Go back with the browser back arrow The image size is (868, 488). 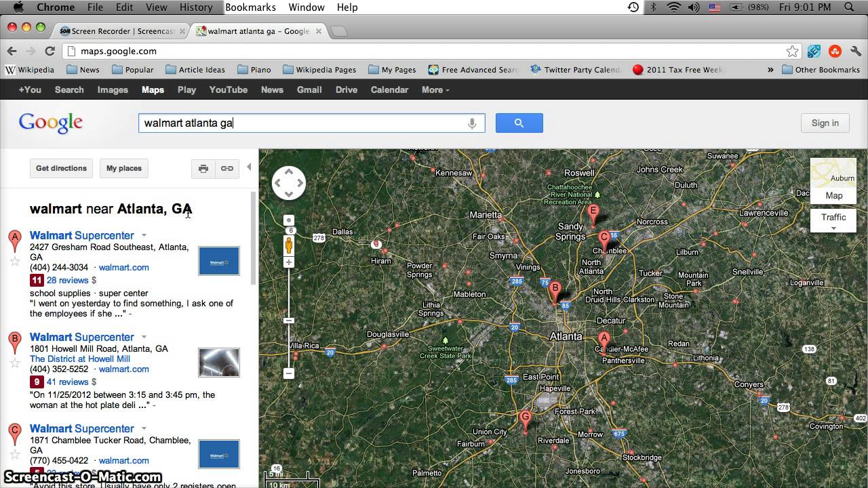(12, 51)
